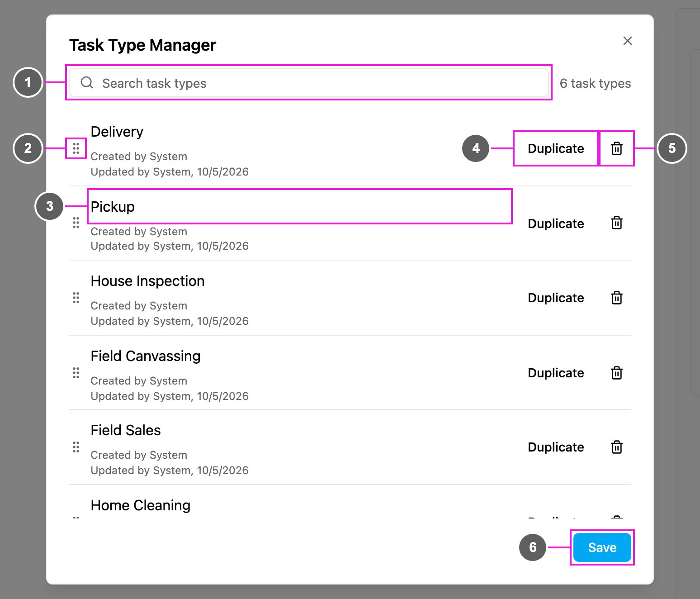Duplicate the Field Sales task type

(556, 447)
